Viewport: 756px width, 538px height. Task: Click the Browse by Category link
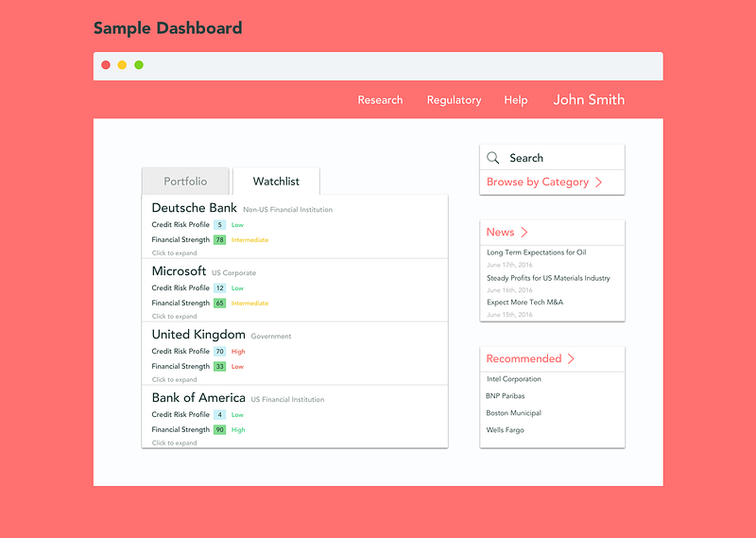(538, 182)
